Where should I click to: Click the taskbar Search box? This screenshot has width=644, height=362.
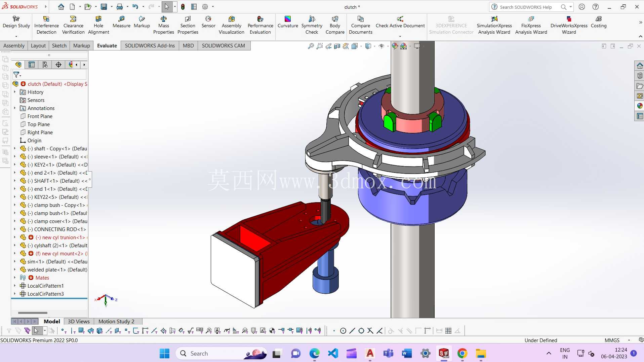222,353
